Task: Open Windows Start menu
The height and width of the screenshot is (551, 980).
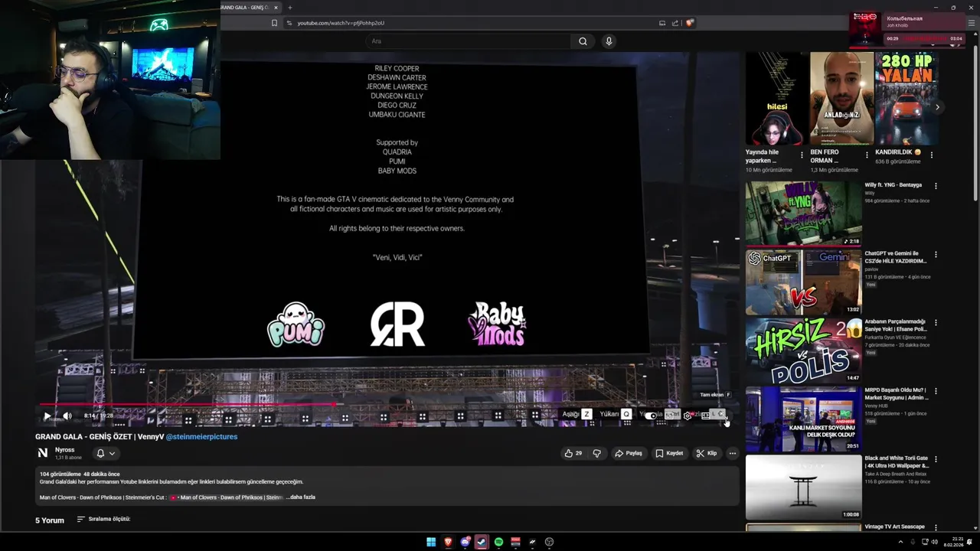Action: point(431,542)
